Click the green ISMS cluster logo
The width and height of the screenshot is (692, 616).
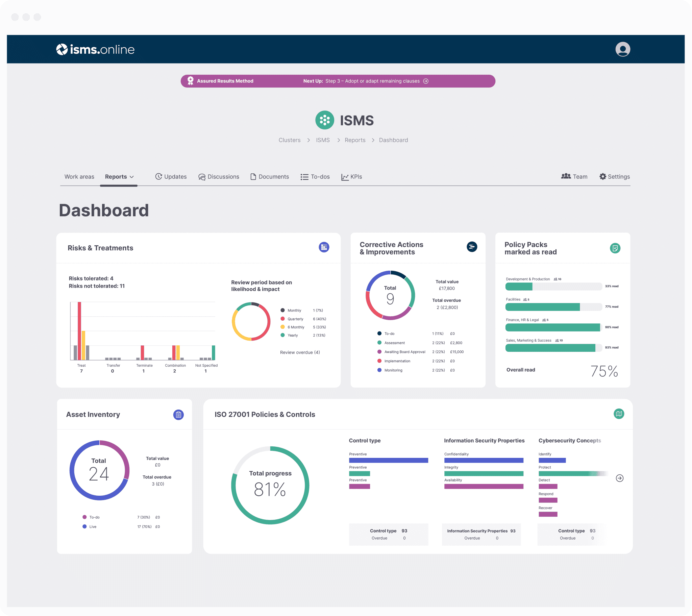(324, 120)
